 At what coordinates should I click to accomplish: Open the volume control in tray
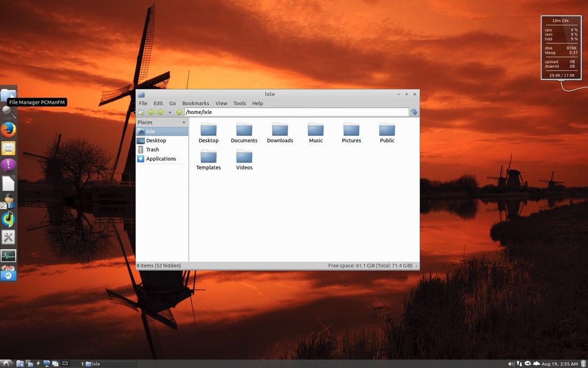(x=511, y=364)
